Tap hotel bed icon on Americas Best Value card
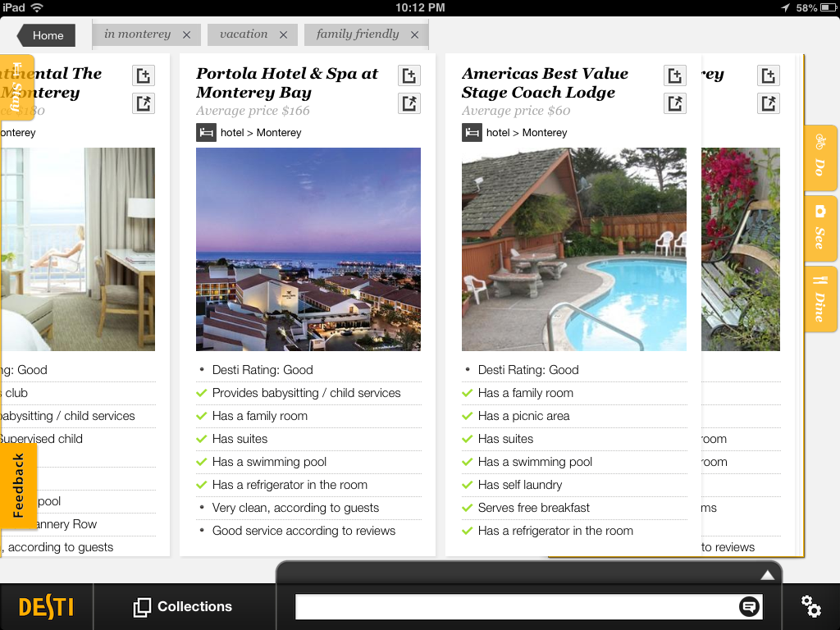Viewport: 840px width, 630px height. coord(472,132)
